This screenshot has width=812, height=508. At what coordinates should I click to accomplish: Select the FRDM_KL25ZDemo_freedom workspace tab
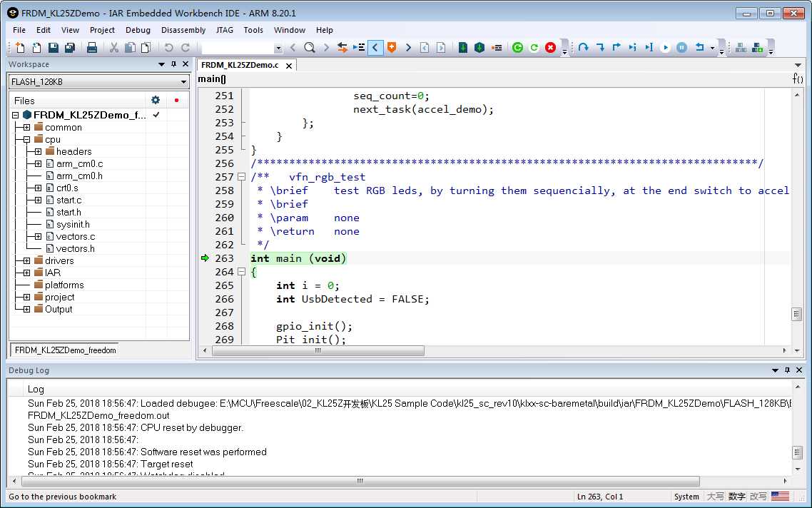65,350
